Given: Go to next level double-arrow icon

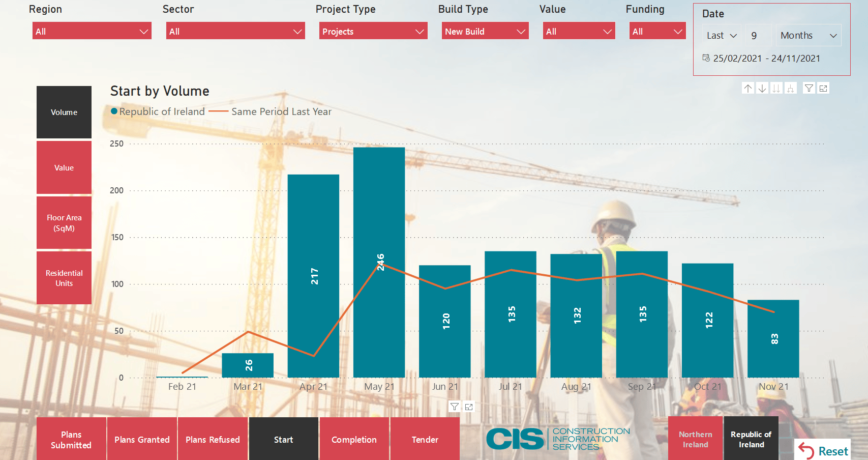Looking at the screenshot, I should tap(776, 89).
